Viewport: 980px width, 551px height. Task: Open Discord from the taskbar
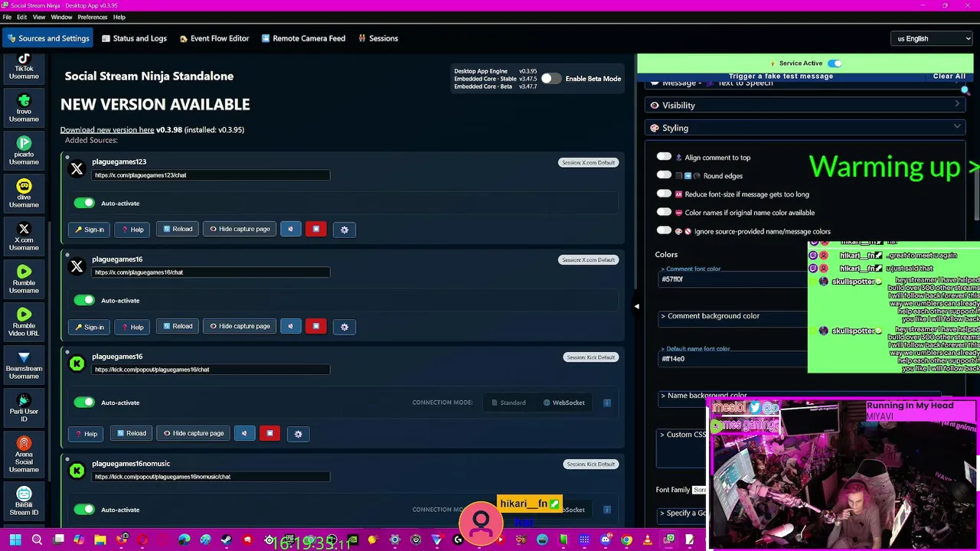[606, 540]
